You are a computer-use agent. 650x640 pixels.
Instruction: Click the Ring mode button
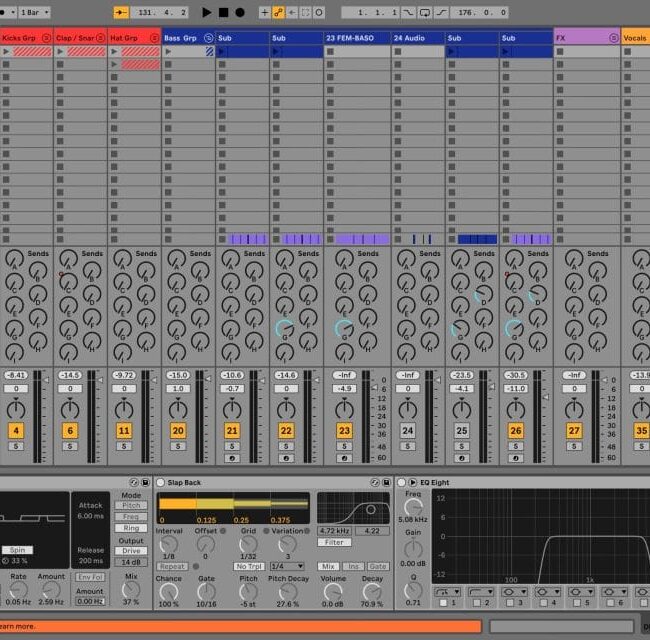pos(131,528)
